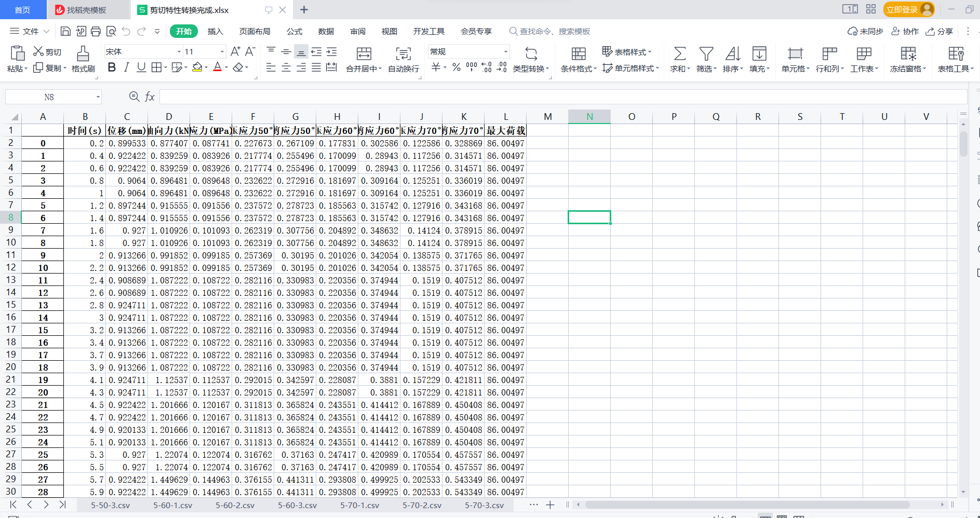The image size is (980, 518).
Task: Click the Print Preview icon
Action: tap(111, 32)
